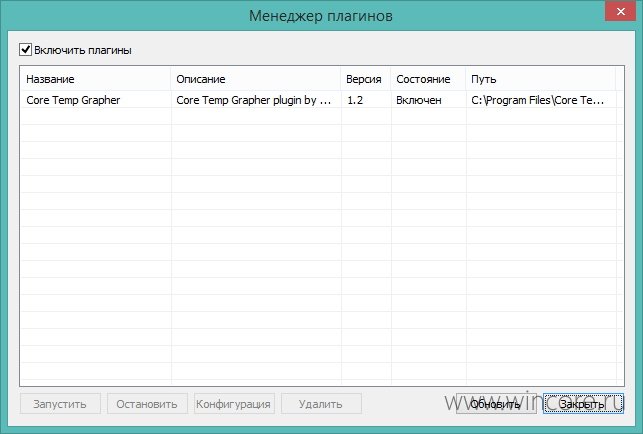Image resolution: width=643 pixels, height=434 pixels.
Task: Click the Запустить button
Action: coord(60,404)
